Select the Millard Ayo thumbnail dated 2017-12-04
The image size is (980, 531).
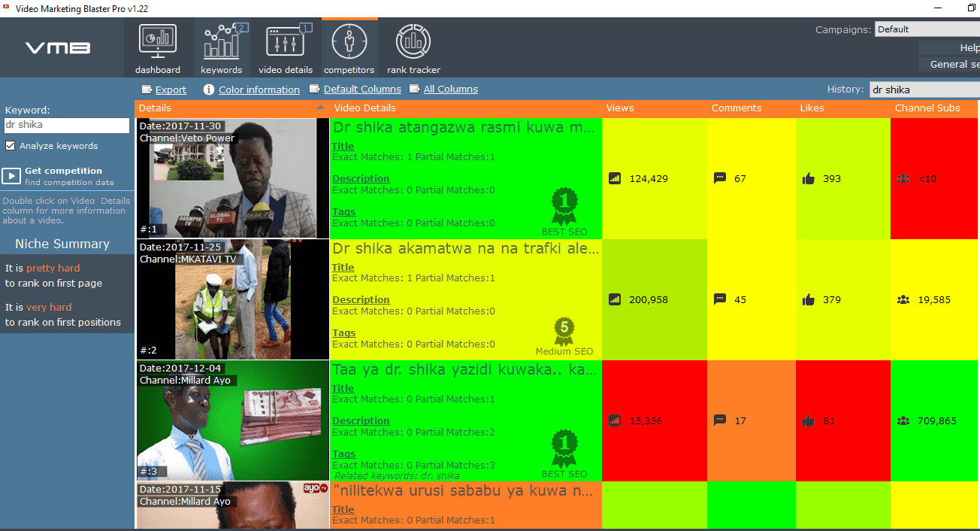click(x=233, y=420)
